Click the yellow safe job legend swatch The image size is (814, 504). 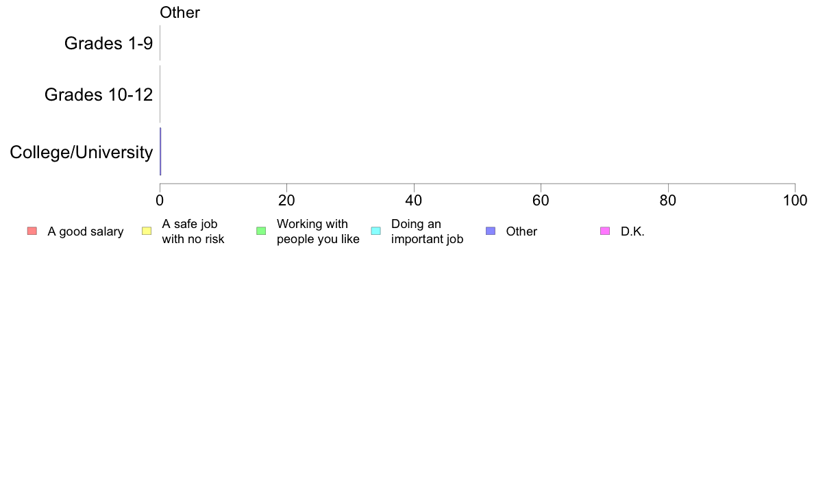pyautogui.click(x=147, y=231)
